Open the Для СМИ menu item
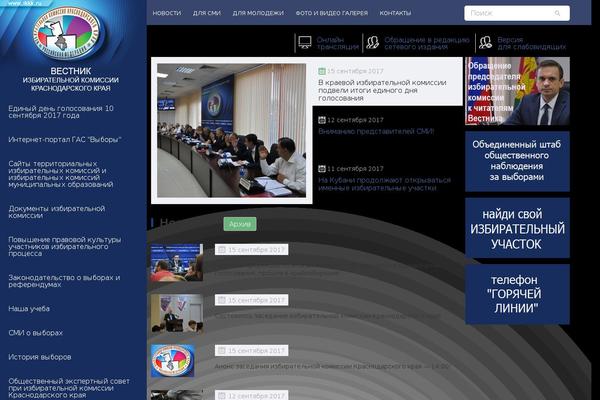 coord(207,13)
